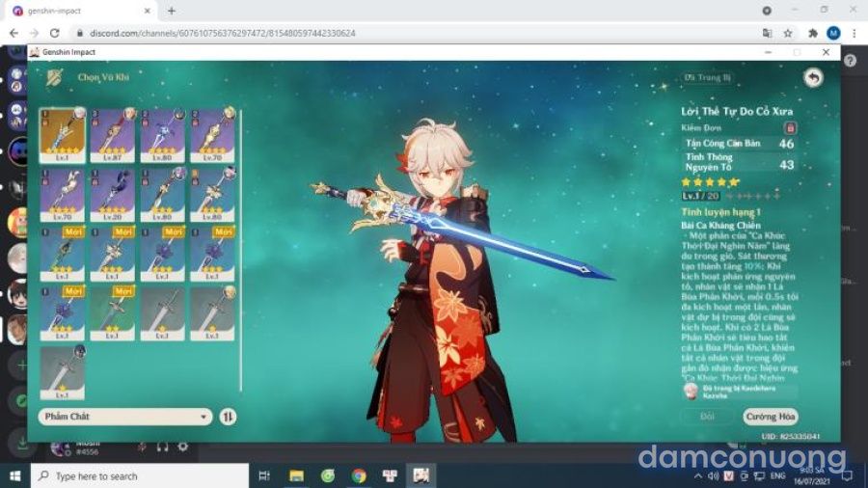Image resolution: width=868 pixels, height=488 pixels.
Task: Click the Type here to search box
Action: click(x=140, y=475)
